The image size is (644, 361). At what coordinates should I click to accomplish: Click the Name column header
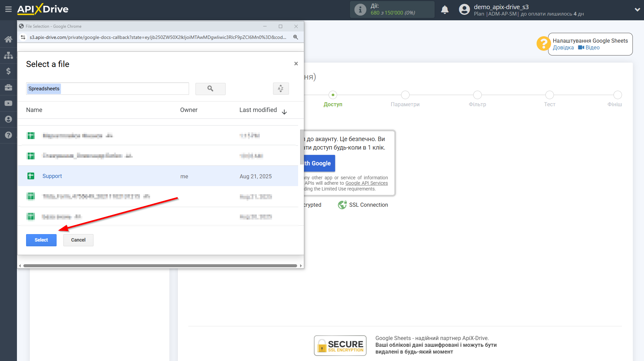tap(34, 110)
